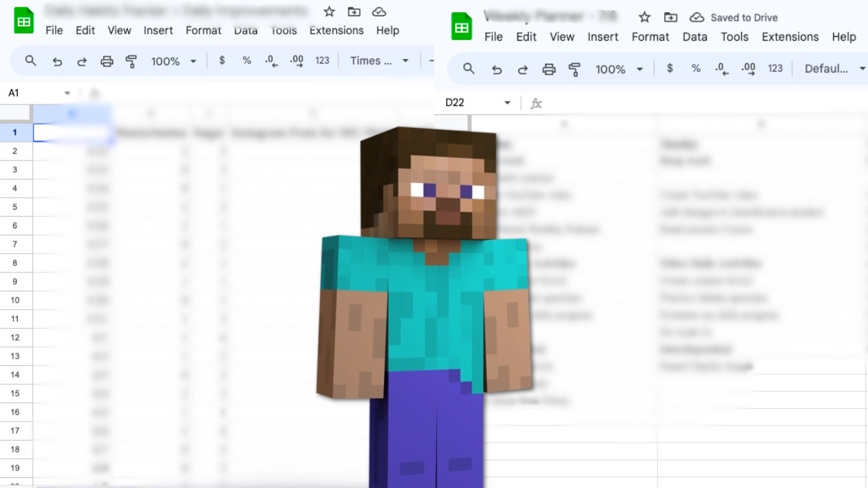The image size is (868, 488).
Task: Format as percent in left spreadsheet
Action: (x=247, y=60)
